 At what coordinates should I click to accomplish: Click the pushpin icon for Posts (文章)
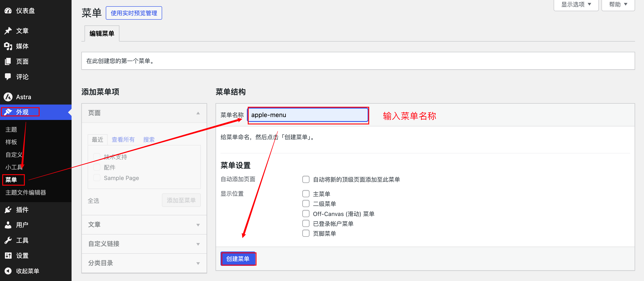pyautogui.click(x=8, y=31)
